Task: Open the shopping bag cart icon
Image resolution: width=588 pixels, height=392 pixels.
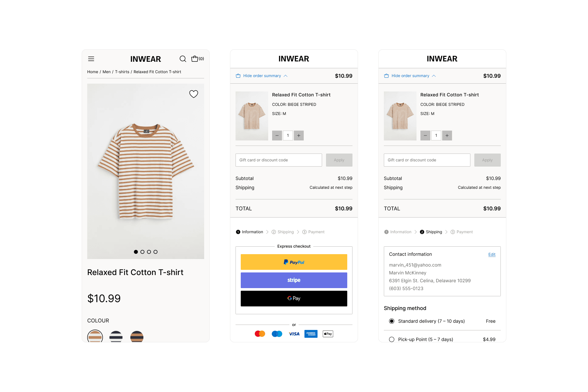Action: pyautogui.click(x=195, y=59)
